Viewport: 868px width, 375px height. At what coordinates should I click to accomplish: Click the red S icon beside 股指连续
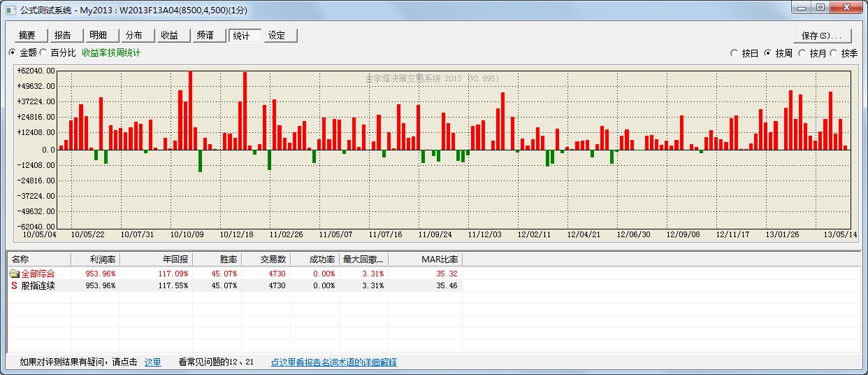(x=14, y=285)
